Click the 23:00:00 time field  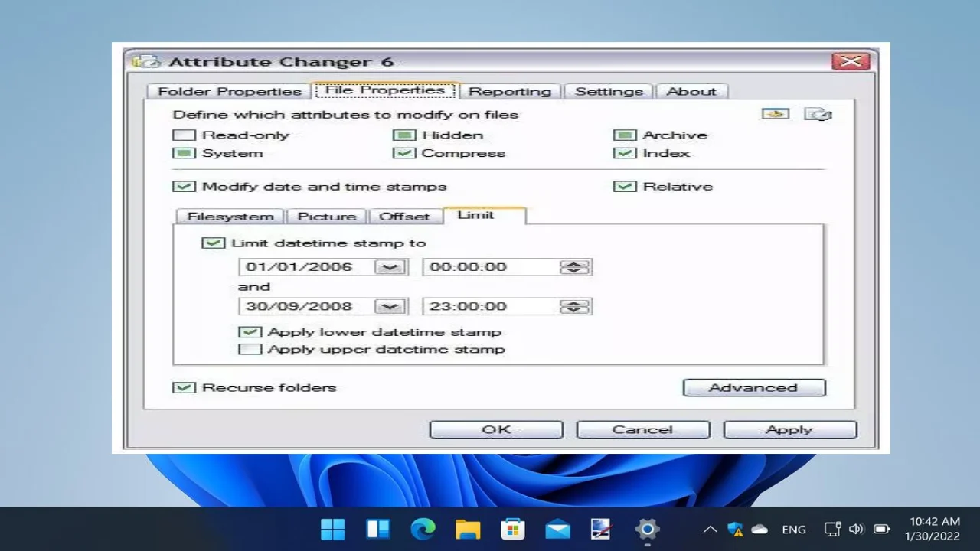tap(507, 306)
